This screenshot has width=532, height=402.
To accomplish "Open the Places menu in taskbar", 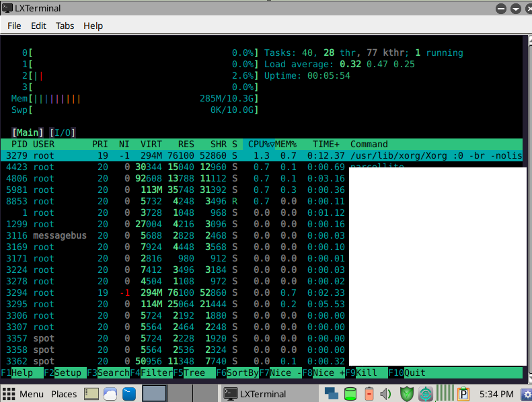I will [64, 394].
